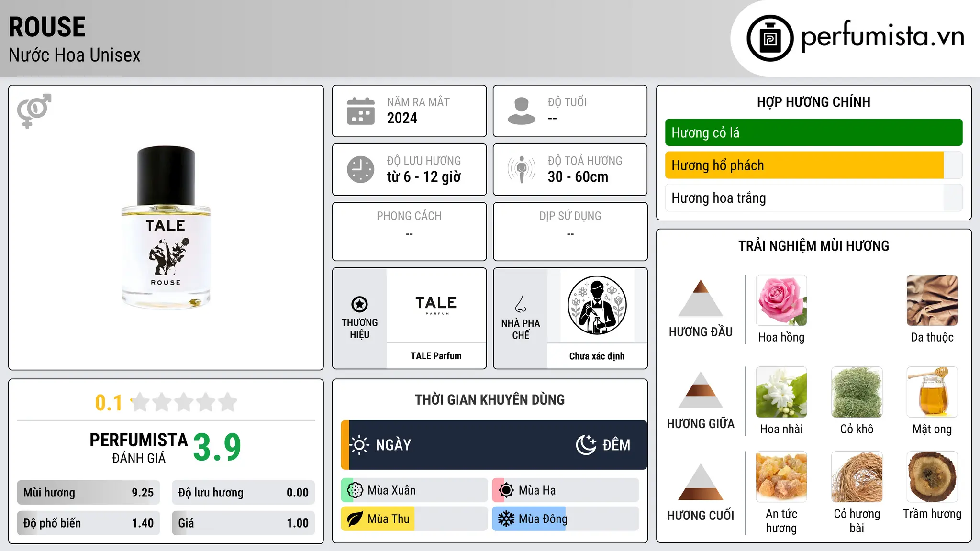Click the Giá 1.00 score bar
The width and height of the screenshot is (980, 551).
244,523
